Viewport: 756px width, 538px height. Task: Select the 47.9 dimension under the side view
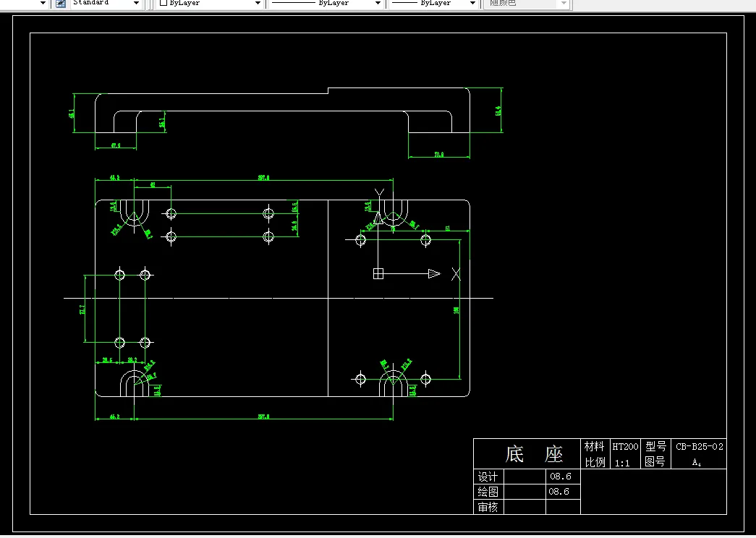(116, 145)
